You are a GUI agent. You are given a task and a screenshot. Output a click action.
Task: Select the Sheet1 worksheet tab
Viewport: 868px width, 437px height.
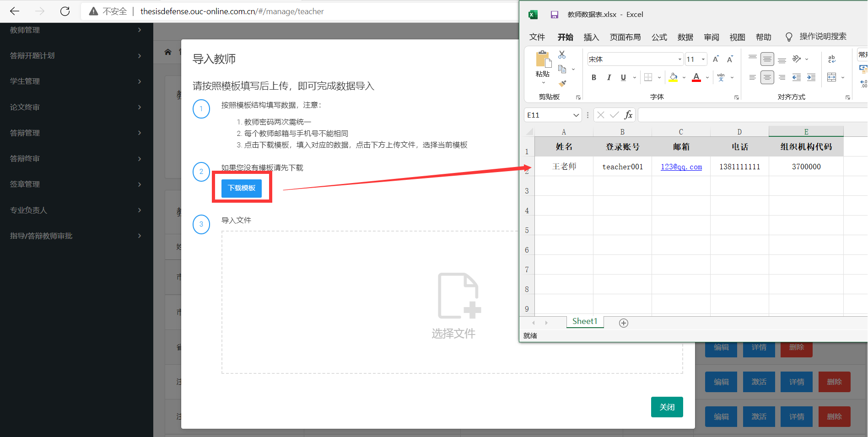(585, 322)
